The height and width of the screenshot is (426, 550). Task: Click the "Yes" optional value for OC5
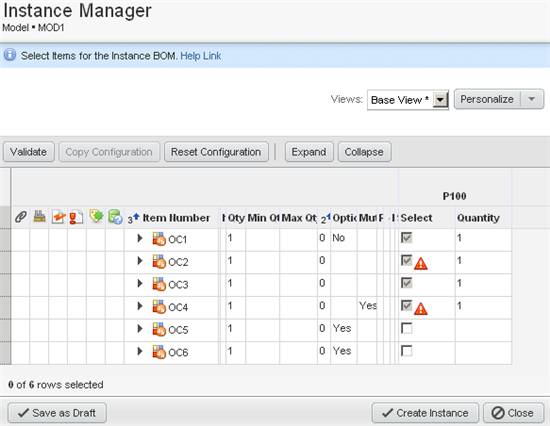[342, 328]
